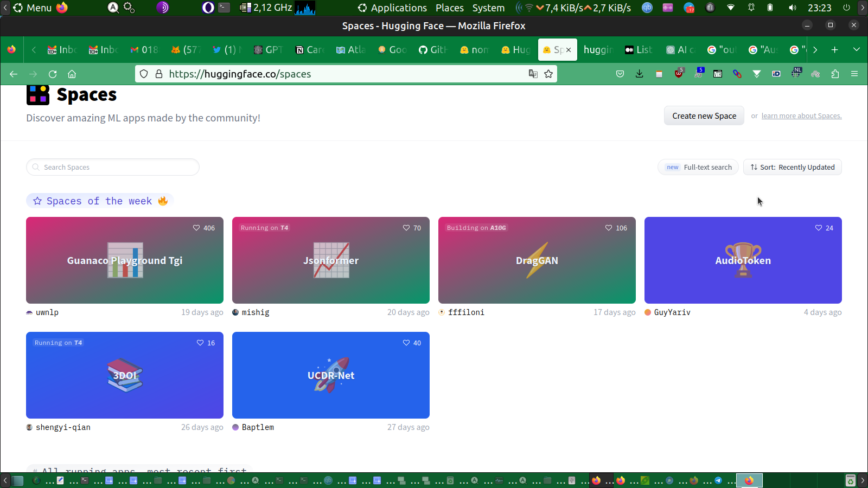Open the Places menu
868x488 pixels.
(450, 8)
